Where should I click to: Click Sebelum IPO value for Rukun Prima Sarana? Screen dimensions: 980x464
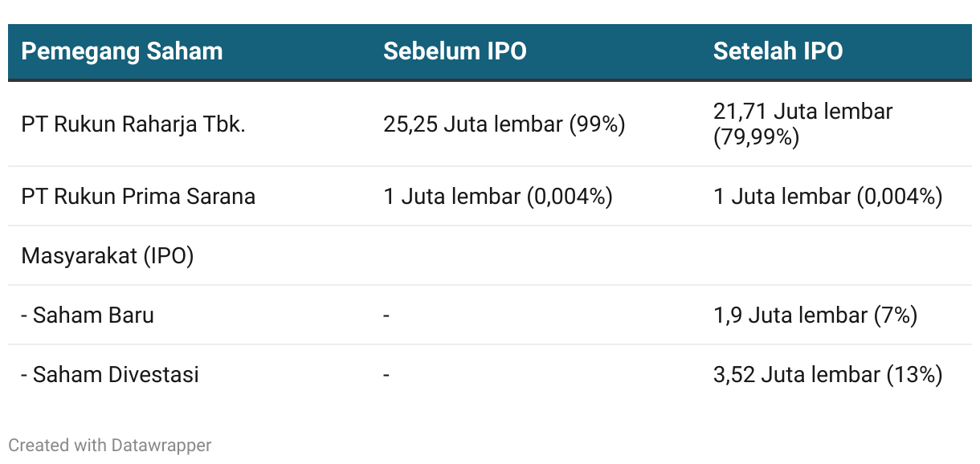click(498, 196)
